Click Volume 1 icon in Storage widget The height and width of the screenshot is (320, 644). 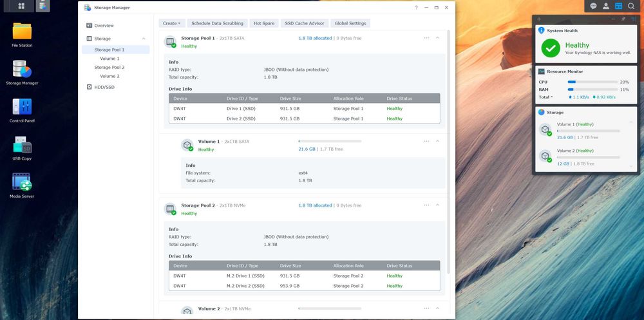tap(545, 130)
